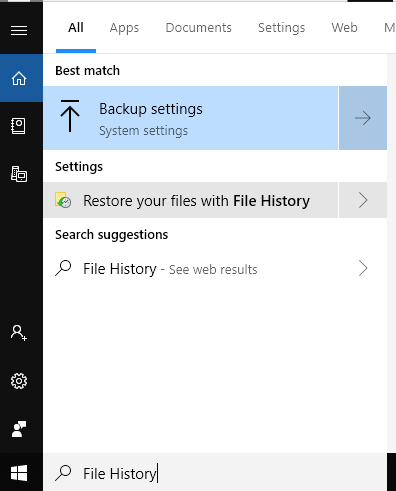Open the Notebook icon in sidebar
The height and width of the screenshot is (491, 396).
(18, 126)
